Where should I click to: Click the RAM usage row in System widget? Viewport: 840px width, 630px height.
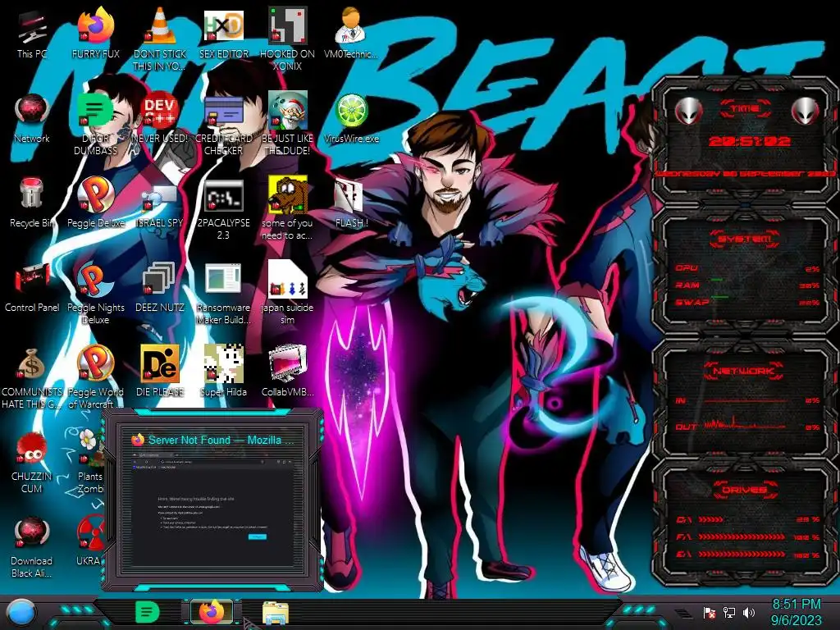pos(746,285)
